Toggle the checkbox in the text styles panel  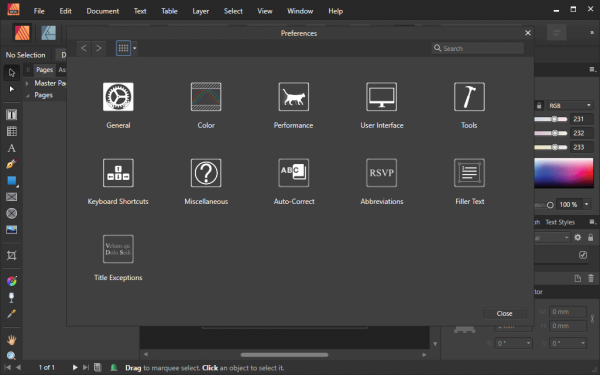583,255
